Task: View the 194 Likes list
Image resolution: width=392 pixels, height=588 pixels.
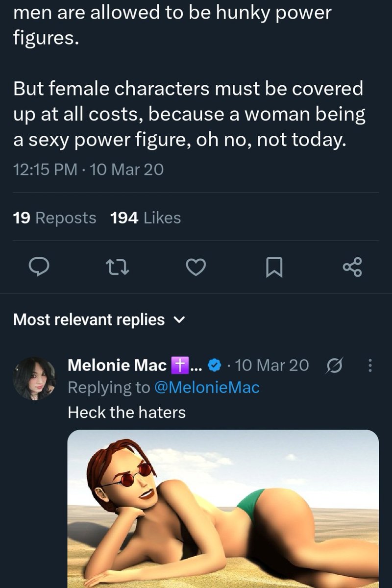Action: click(146, 218)
